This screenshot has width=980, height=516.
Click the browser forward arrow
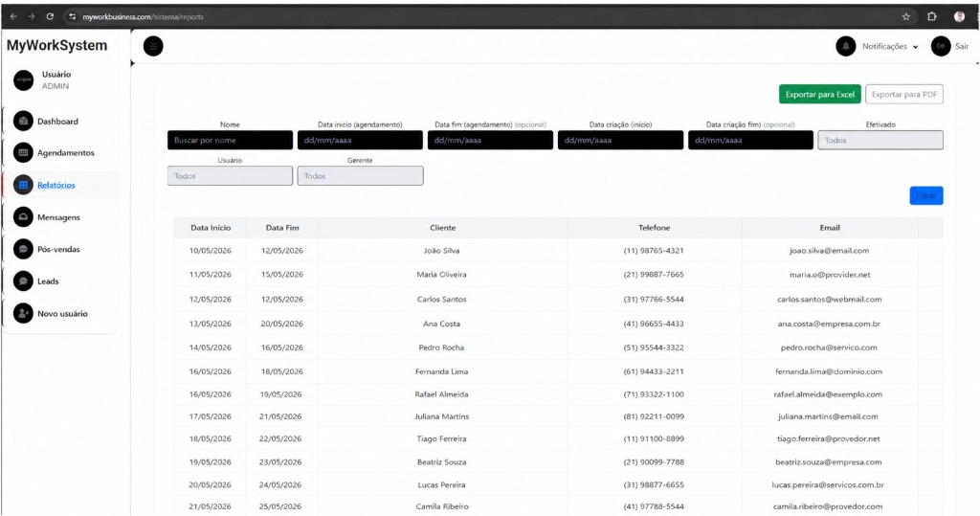[x=32, y=17]
